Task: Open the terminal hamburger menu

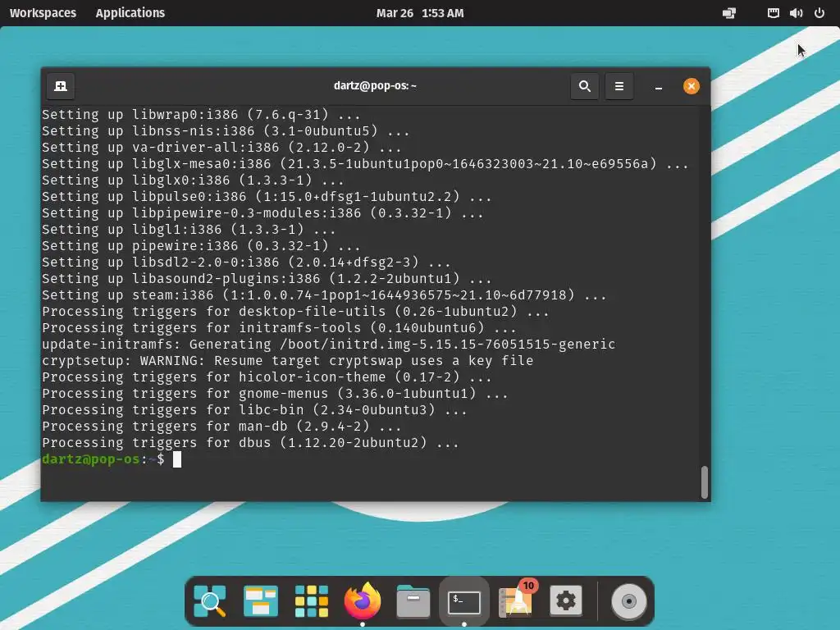Action: pyautogui.click(x=619, y=86)
